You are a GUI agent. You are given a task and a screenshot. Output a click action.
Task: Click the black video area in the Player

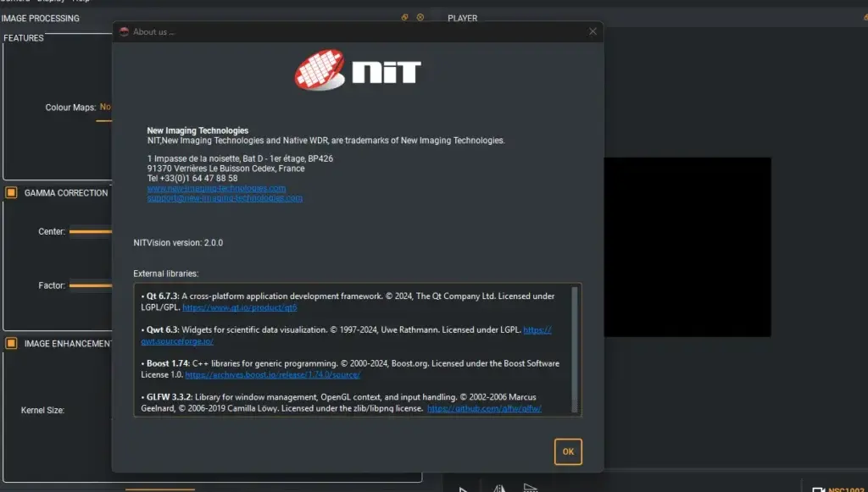687,246
